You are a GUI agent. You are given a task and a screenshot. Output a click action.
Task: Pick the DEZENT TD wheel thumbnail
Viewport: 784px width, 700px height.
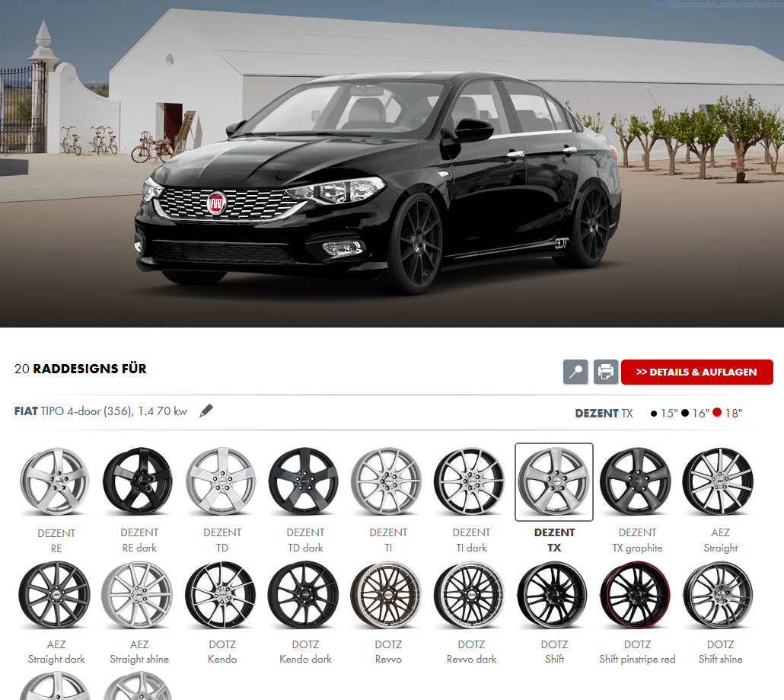click(222, 482)
